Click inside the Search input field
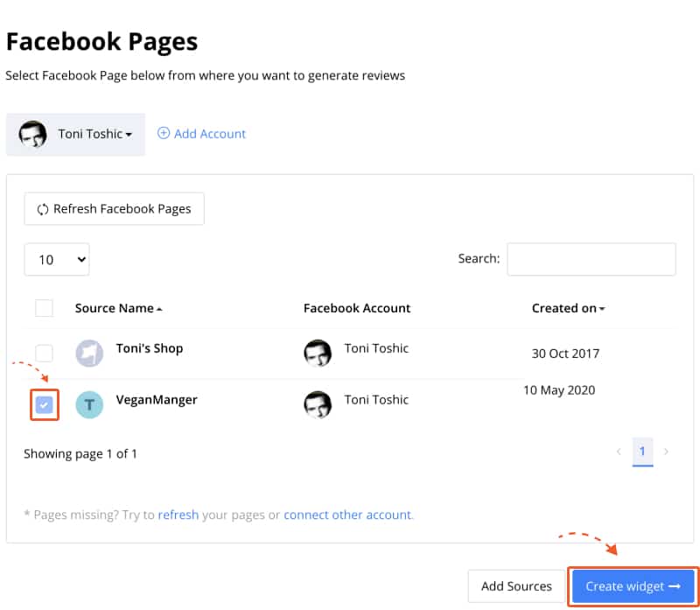This screenshot has height=610, width=700. [591, 259]
